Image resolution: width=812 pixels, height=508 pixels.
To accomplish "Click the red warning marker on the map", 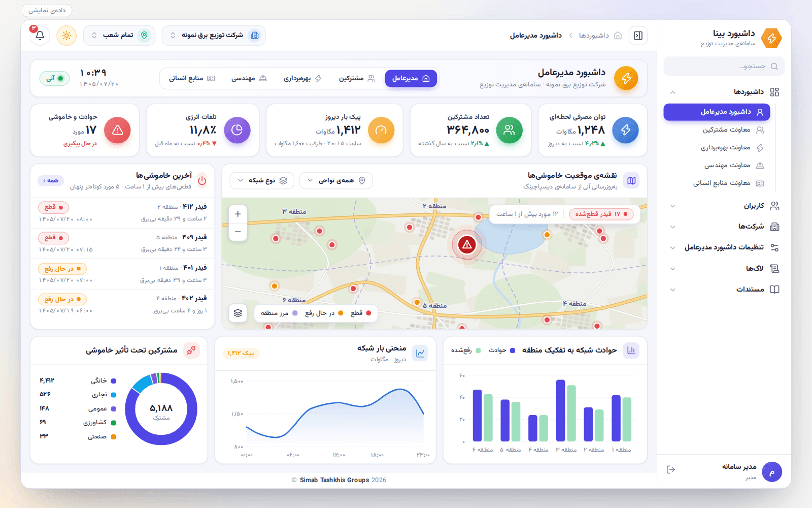I will tap(467, 244).
